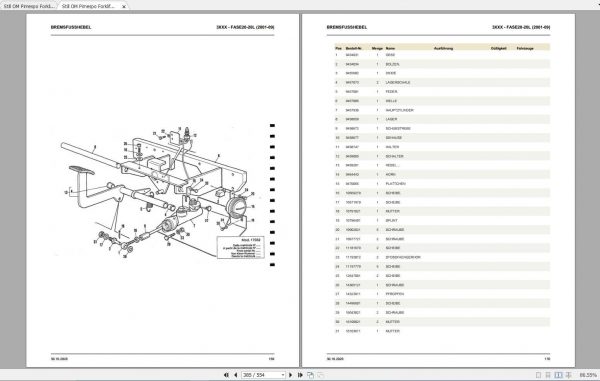Select two-page continuous scrolling view
Image resolution: width=600 pixels, height=381 pixels.
pos(569,375)
